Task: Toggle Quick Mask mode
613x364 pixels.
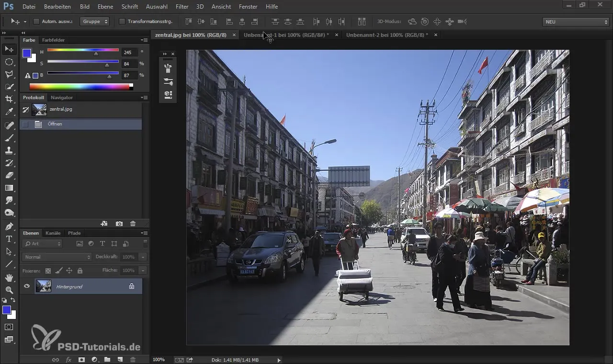Action: pos(9,327)
